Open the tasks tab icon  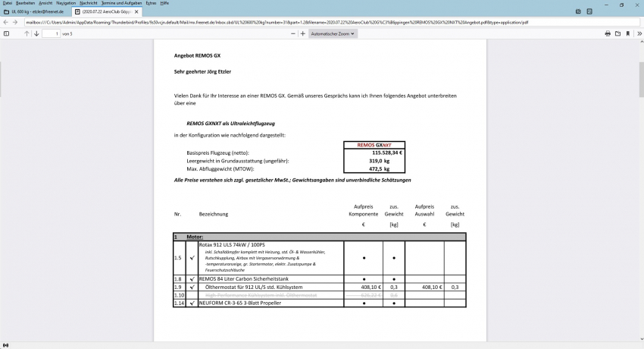[589, 11]
